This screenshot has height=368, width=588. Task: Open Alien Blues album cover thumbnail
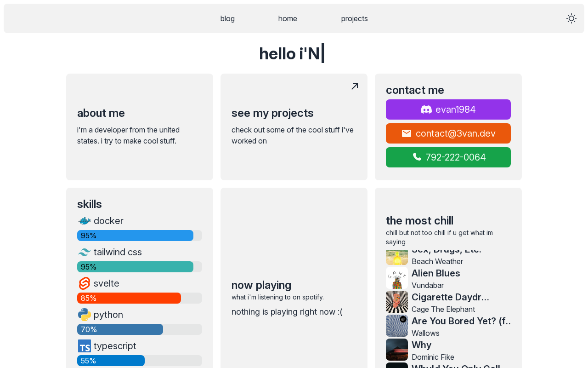[397, 278]
